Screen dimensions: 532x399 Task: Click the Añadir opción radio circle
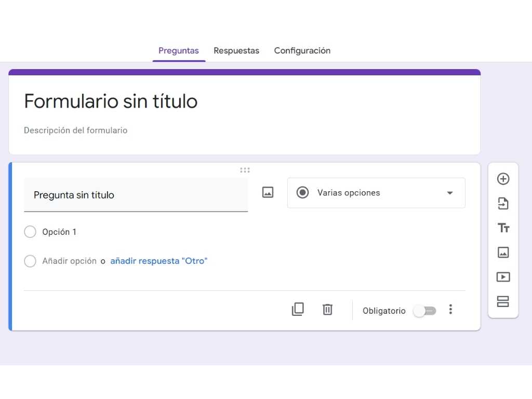point(30,261)
